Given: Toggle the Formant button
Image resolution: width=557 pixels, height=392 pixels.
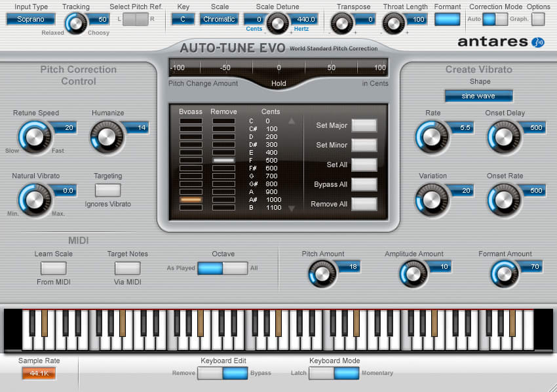Looking at the screenshot, I should tap(447, 19).
